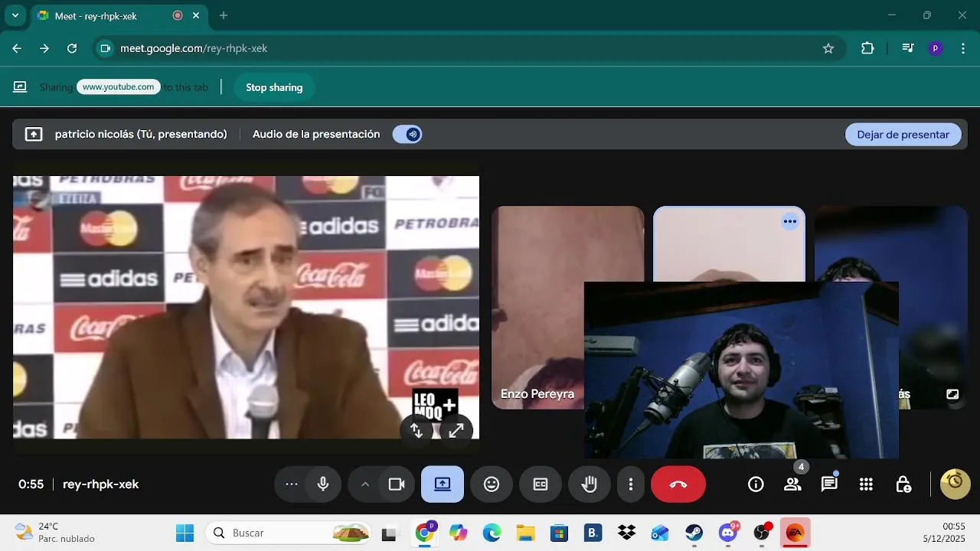Viewport: 980px width, 551px height.
Task: Click Stop sharing in the tab bar
Action: click(274, 87)
